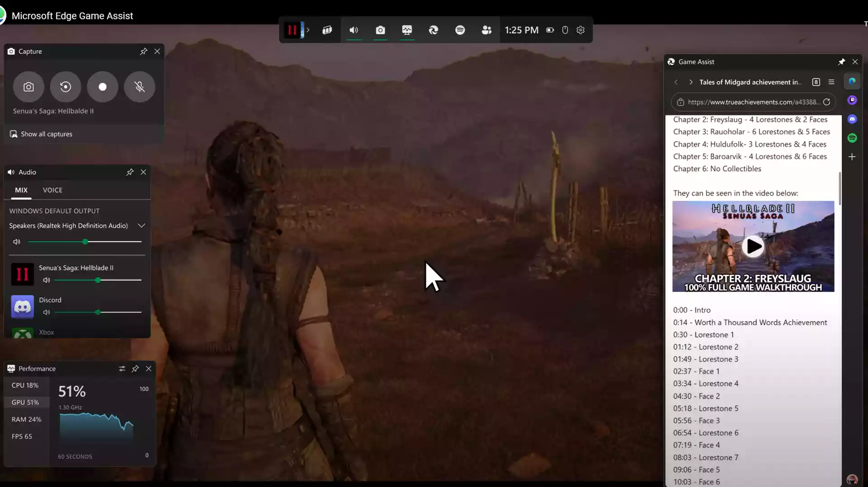Toggle the Audio widget from Game Bar
Screen dimensions: 868x487
[354, 30]
